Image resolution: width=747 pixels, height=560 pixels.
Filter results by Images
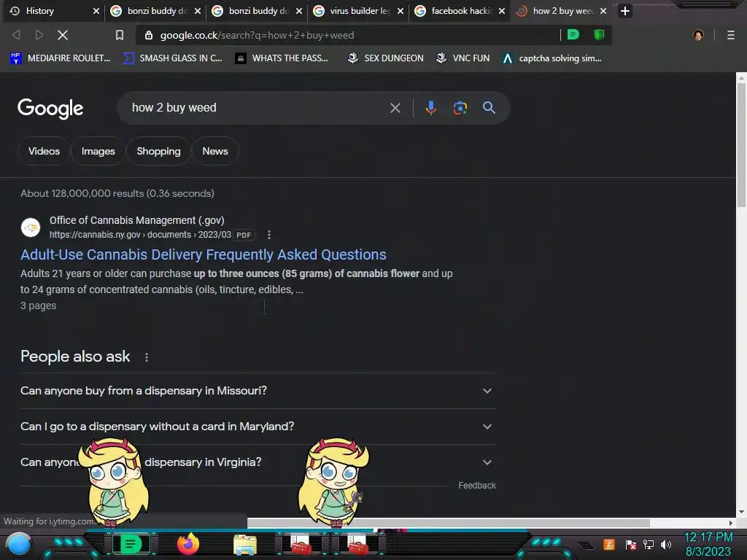pyautogui.click(x=98, y=151)
